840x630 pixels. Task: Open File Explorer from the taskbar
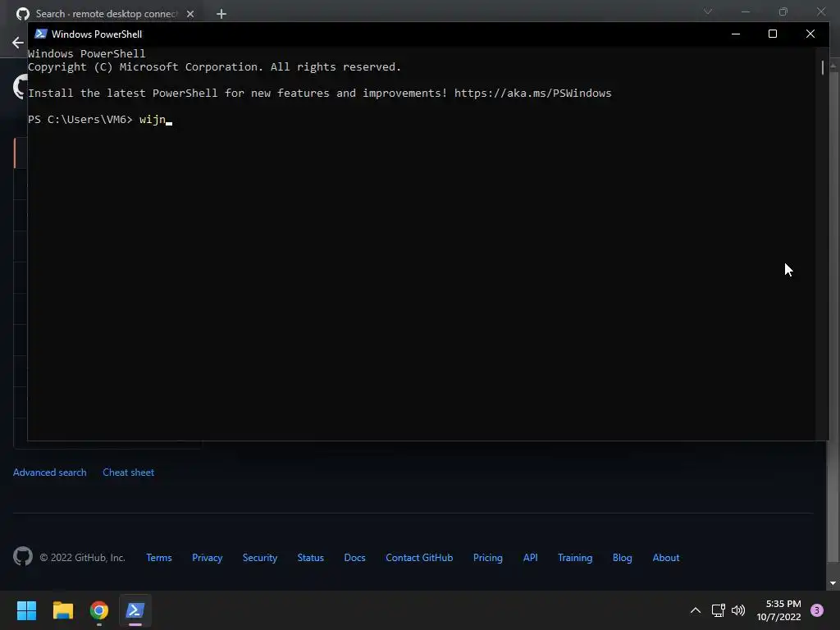[x=62, y=610]
